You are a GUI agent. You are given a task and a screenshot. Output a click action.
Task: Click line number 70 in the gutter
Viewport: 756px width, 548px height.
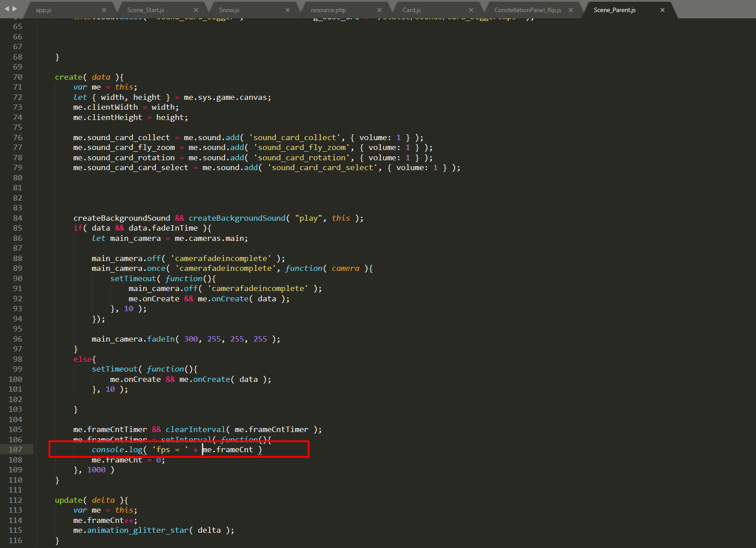pyautogui.click(x=17, y=77)
